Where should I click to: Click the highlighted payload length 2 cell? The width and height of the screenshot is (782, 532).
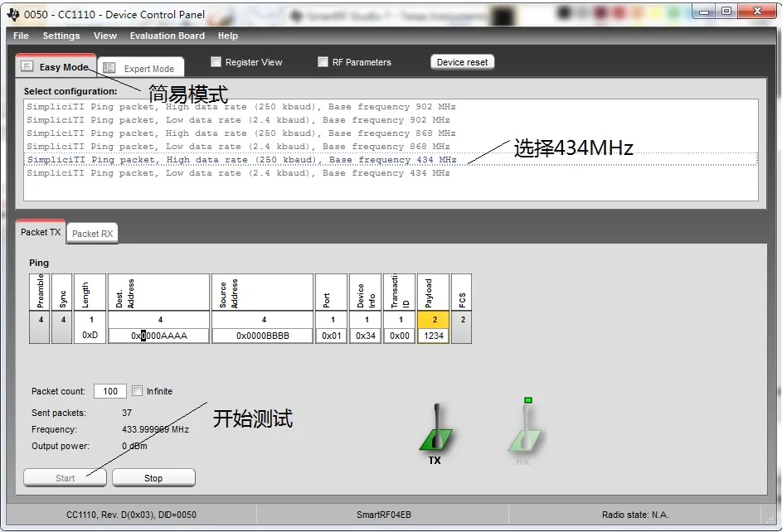tap(434, 320)
